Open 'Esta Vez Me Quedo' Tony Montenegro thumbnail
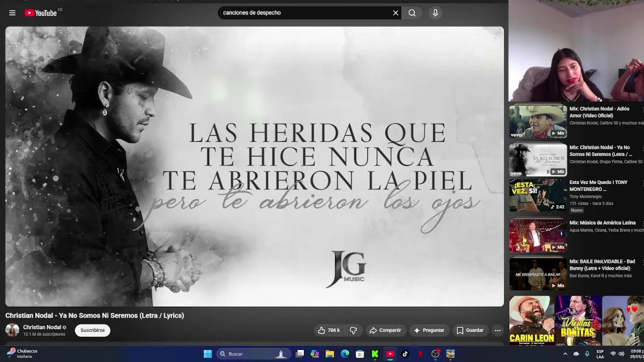Image resolution: width=644 pixels, height=362 pixels. (x=538, y=195)
